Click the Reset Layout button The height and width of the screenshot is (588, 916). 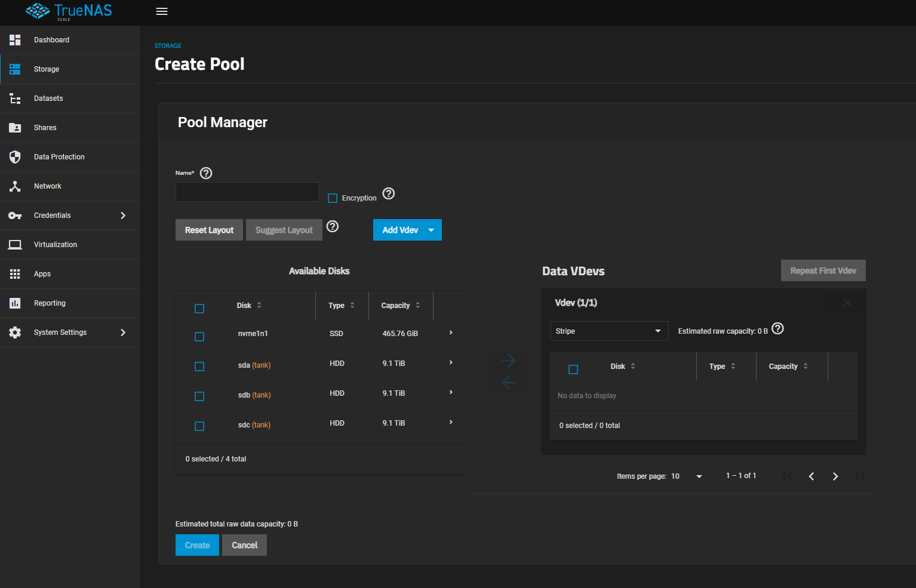pyautogui.click(x=209, y=230)
